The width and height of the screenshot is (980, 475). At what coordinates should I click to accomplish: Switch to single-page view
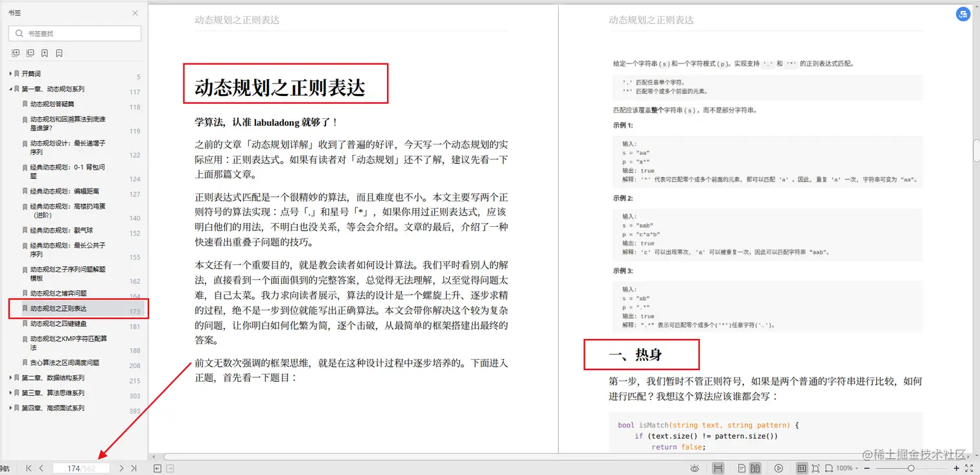tap(742, 468)
